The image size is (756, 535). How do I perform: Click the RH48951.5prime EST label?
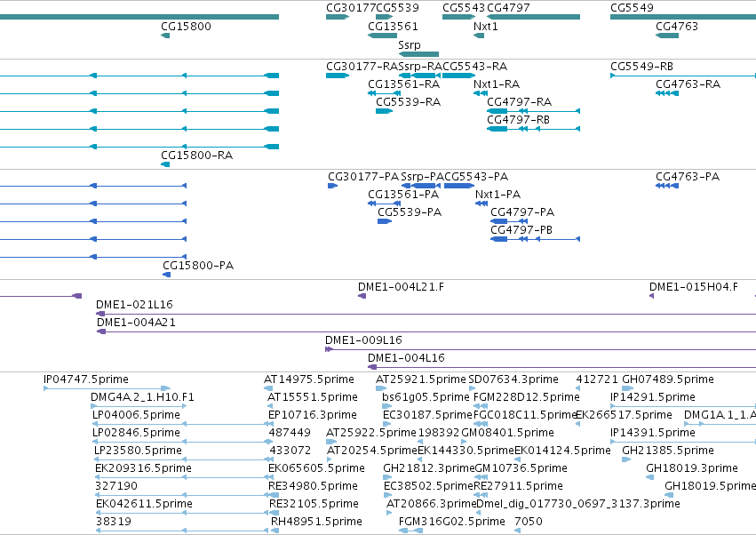316,522
